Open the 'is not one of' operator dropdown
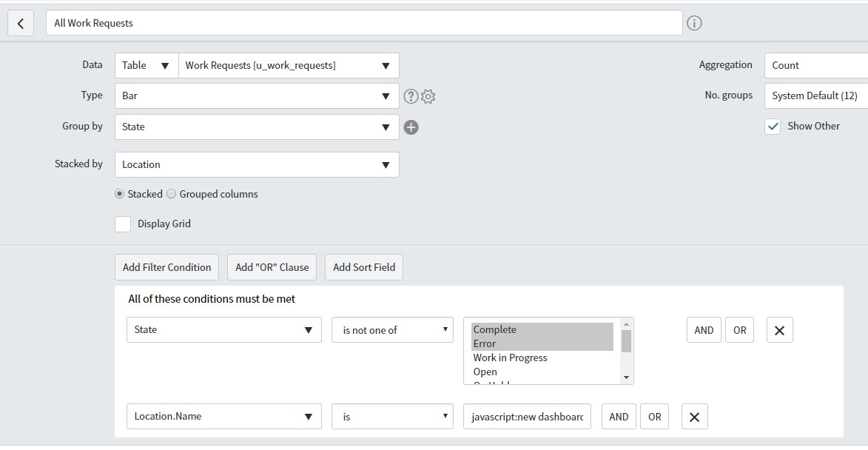This screenshot has width=868, height=450. point(392,330)
